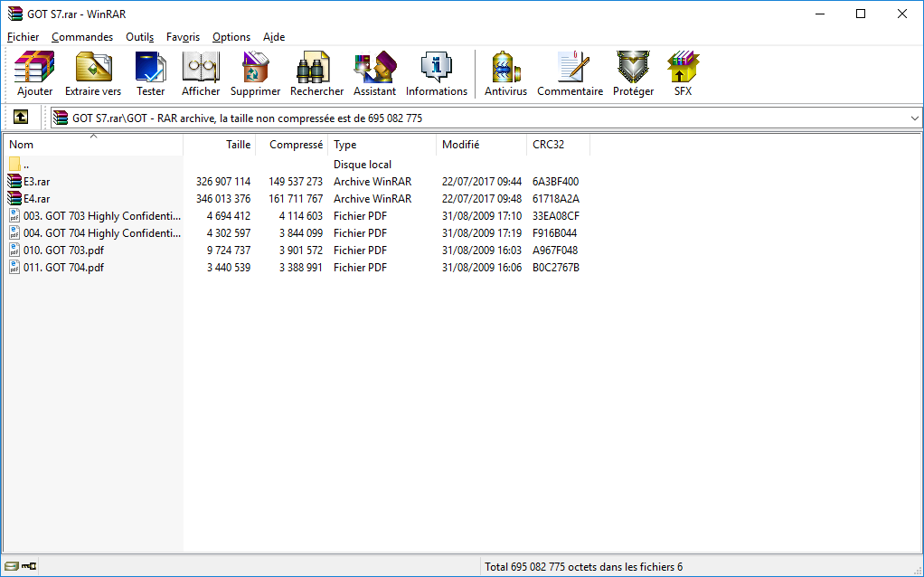Click CRC32 value 61718A2A

(x=556, y=199)
